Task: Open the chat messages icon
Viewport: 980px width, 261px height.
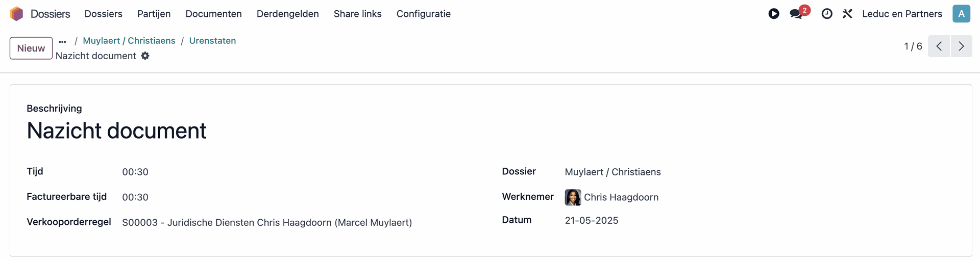Action: click(x=796, y=14)
